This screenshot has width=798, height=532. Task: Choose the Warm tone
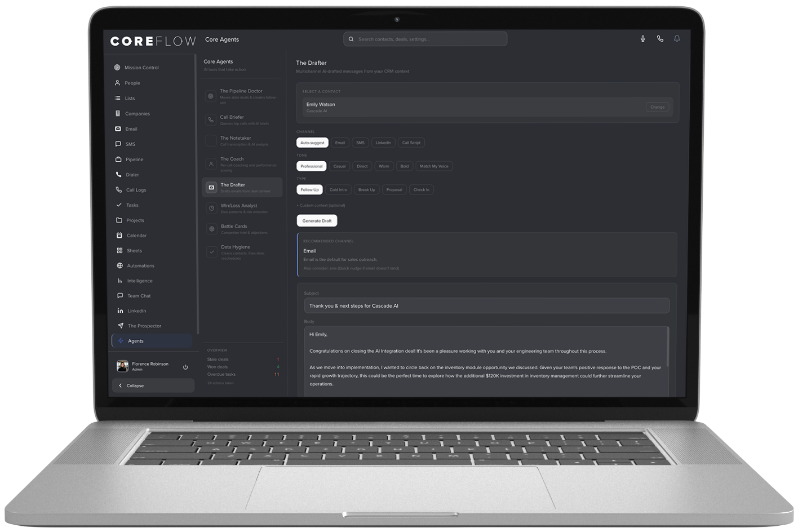[384, 166]
